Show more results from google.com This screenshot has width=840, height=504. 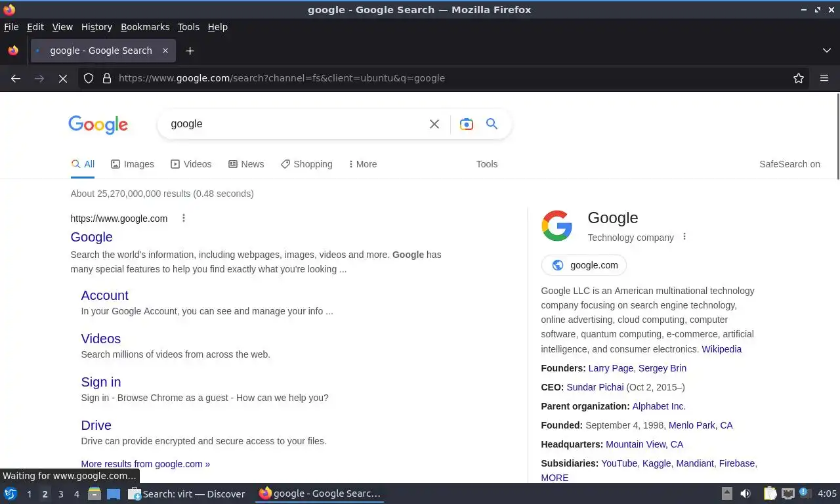(145, 464)
